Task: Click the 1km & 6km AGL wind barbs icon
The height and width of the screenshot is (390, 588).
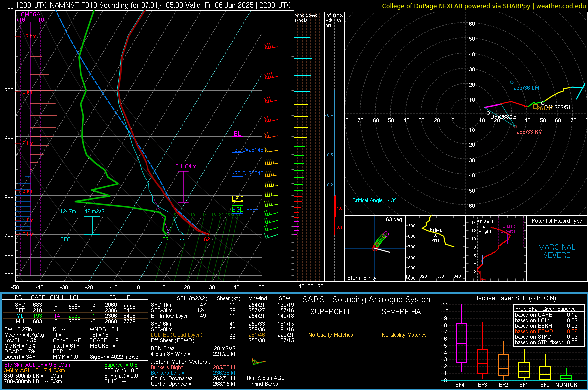Action: 259,362
